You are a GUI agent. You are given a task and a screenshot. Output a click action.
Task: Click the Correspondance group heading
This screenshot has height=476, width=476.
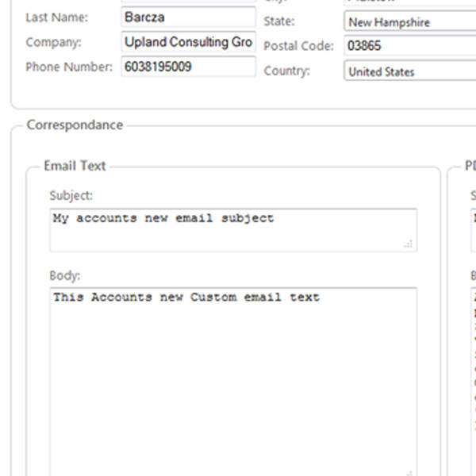click(75, 125)
